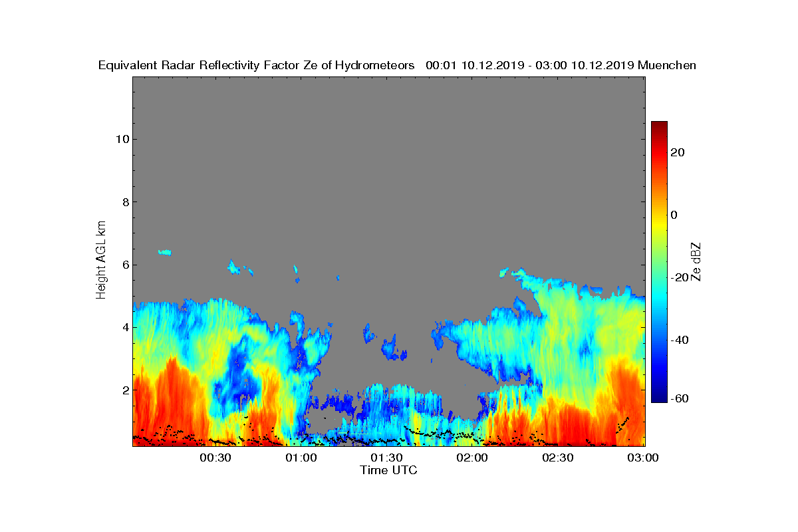Click the '01:00' time tick label
This screenshot has width=798, height=532.
tap(302, 458)
